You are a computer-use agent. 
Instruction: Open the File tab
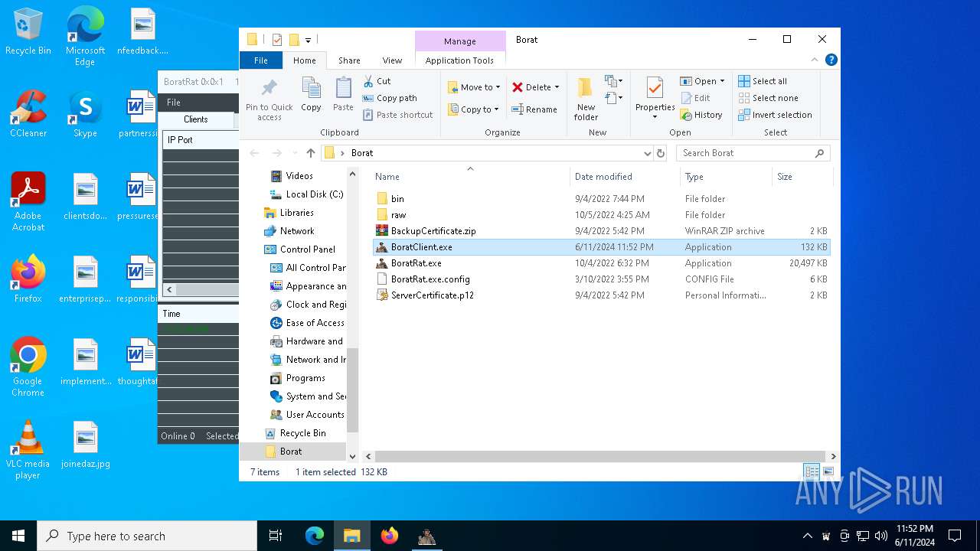pyautogui.click(x=261, y=60)
